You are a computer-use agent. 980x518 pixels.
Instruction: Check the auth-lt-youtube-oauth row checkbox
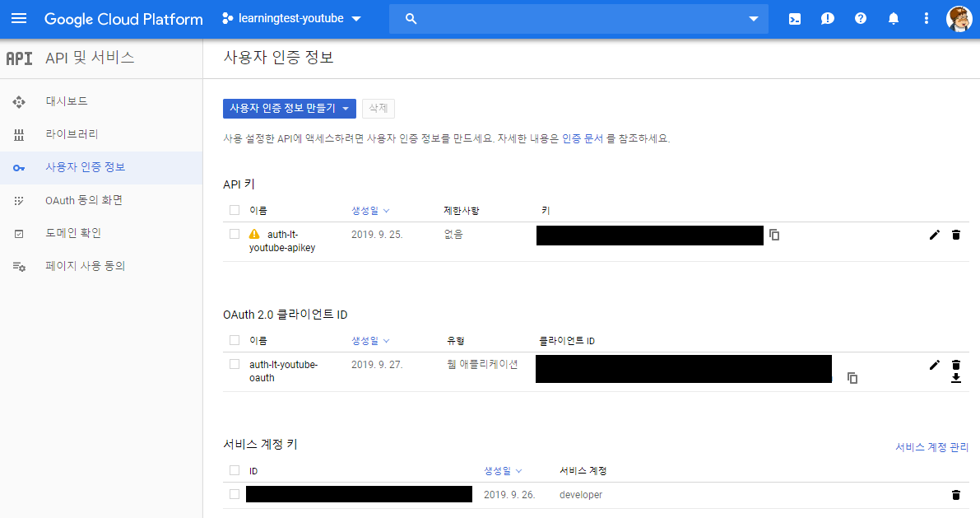coord(235,364)
